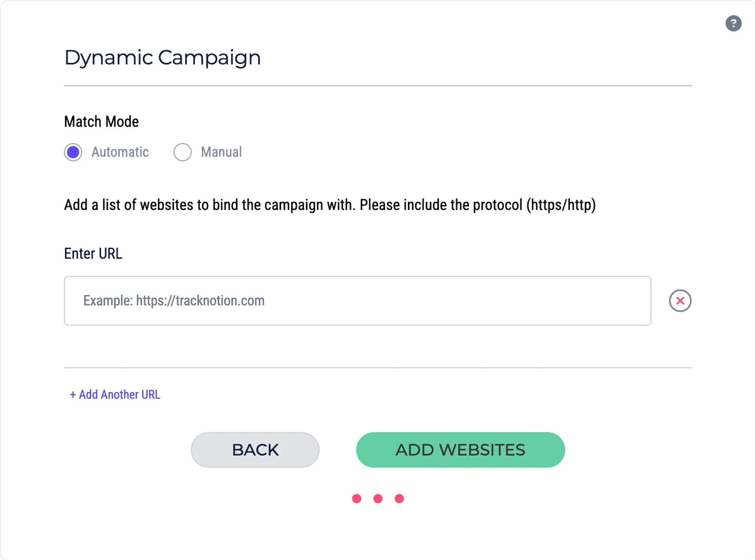
Task: Click the divider line below Dynamic Campaign title
Action: pos(378,86)
